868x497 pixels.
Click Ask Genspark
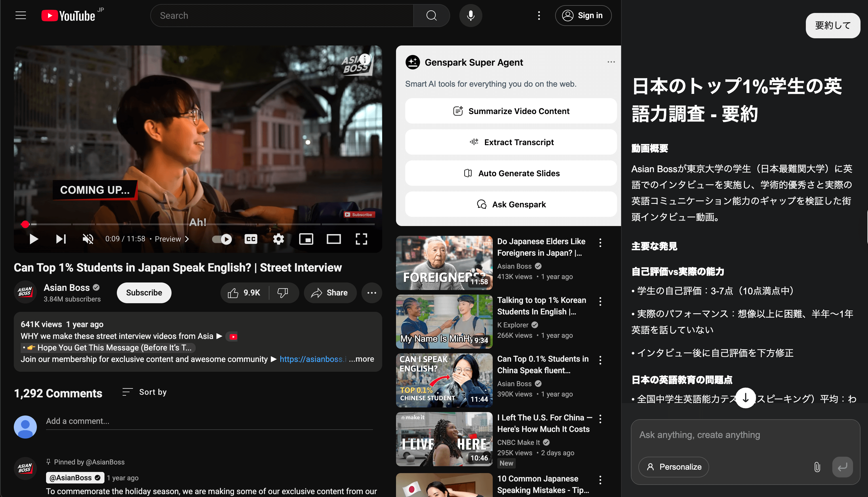(x=511, y=204)
